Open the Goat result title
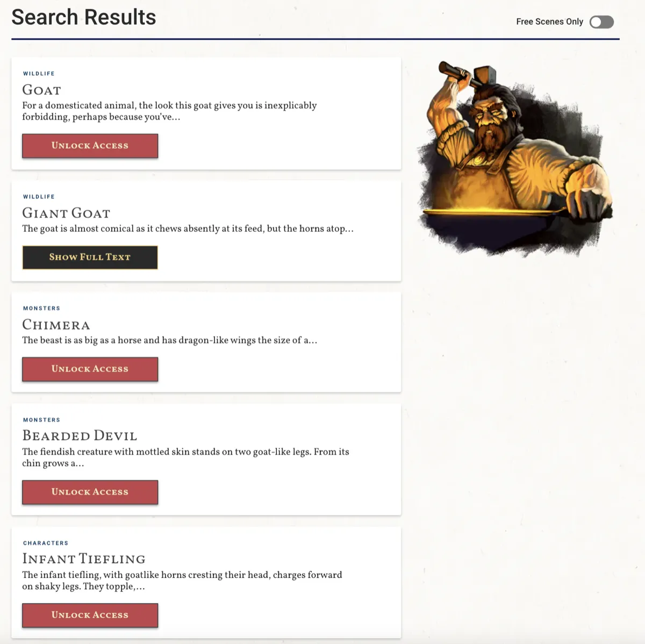 point(41,90)
